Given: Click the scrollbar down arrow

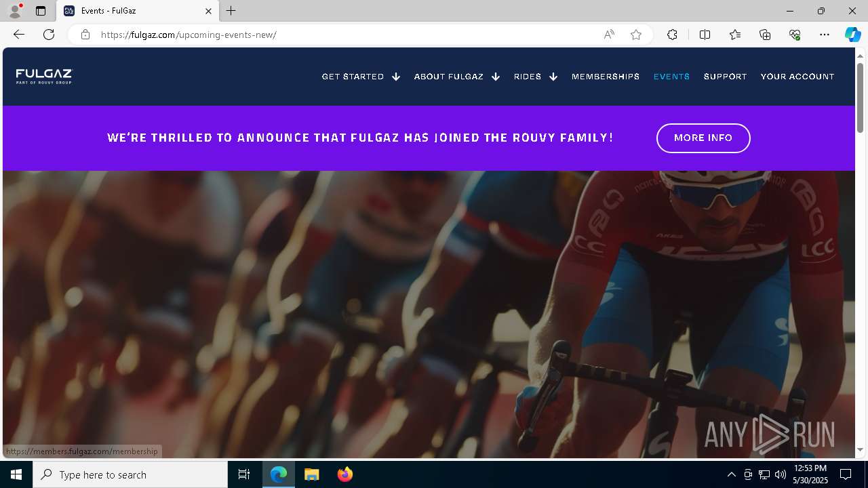Looking at the screenshot, I should click(x=861, y=450).
